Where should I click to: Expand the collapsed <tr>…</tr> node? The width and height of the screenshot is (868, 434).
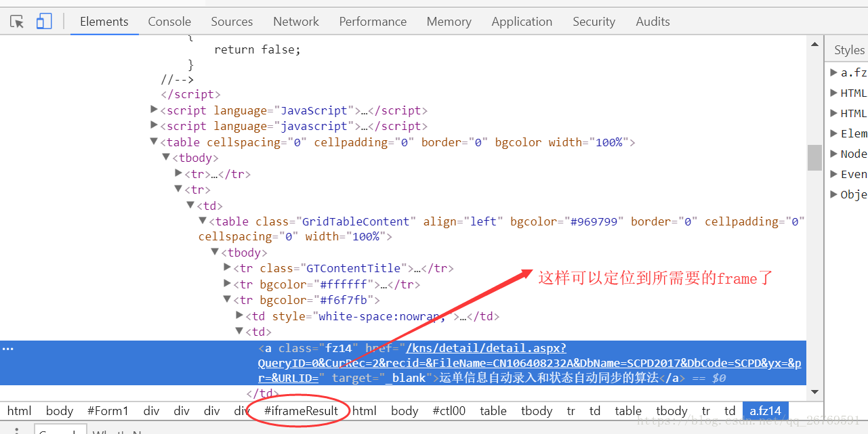pos(179,173)
